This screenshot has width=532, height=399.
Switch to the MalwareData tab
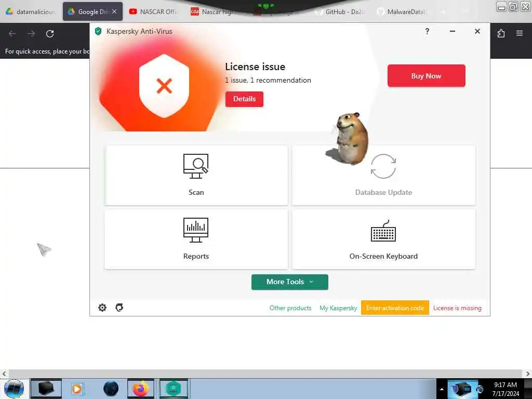pyautogui.click(x=402, y=12)
